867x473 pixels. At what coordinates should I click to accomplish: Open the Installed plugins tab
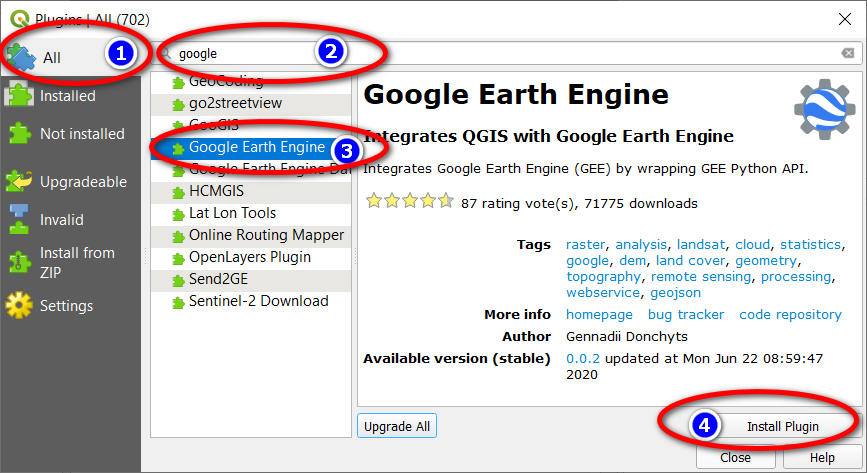tap(71, 96)
